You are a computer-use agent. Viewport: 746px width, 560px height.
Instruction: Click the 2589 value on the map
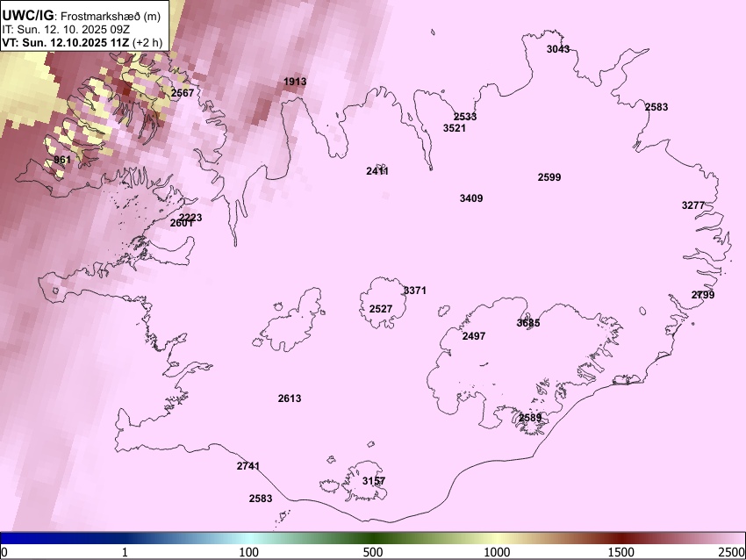tap(530, 418)
